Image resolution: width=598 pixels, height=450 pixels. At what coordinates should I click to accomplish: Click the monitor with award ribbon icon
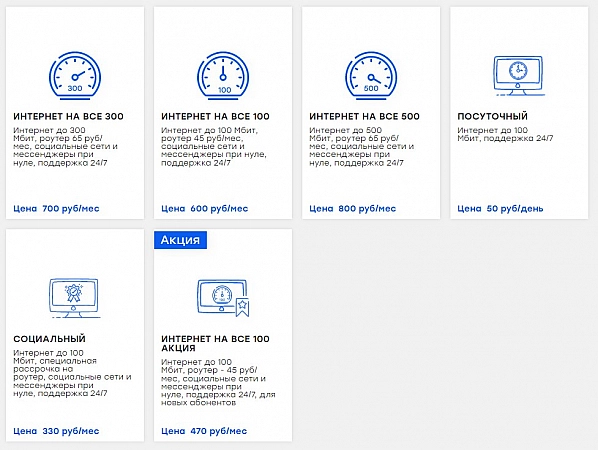point(74,298)
